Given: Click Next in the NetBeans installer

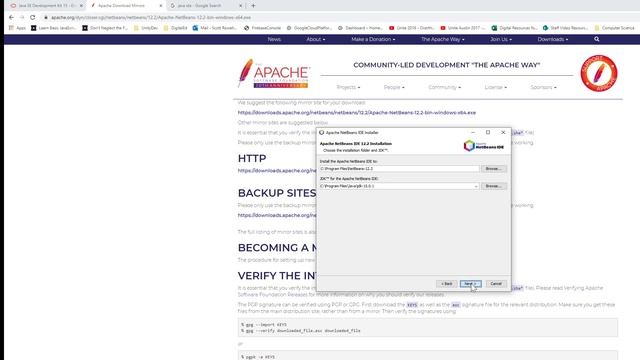Looking at the screenshot, I should click(470, 284).
